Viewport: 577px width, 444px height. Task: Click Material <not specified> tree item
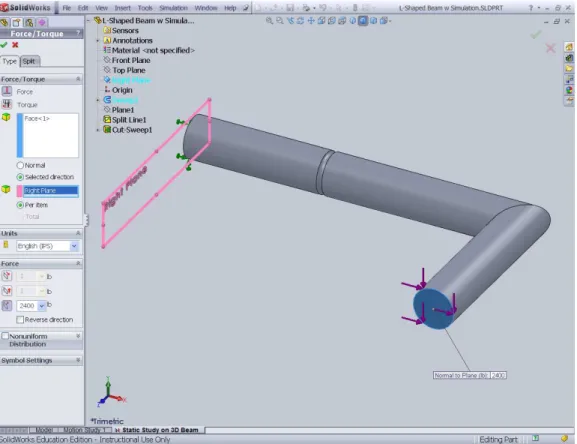click(x=153, y=50)
